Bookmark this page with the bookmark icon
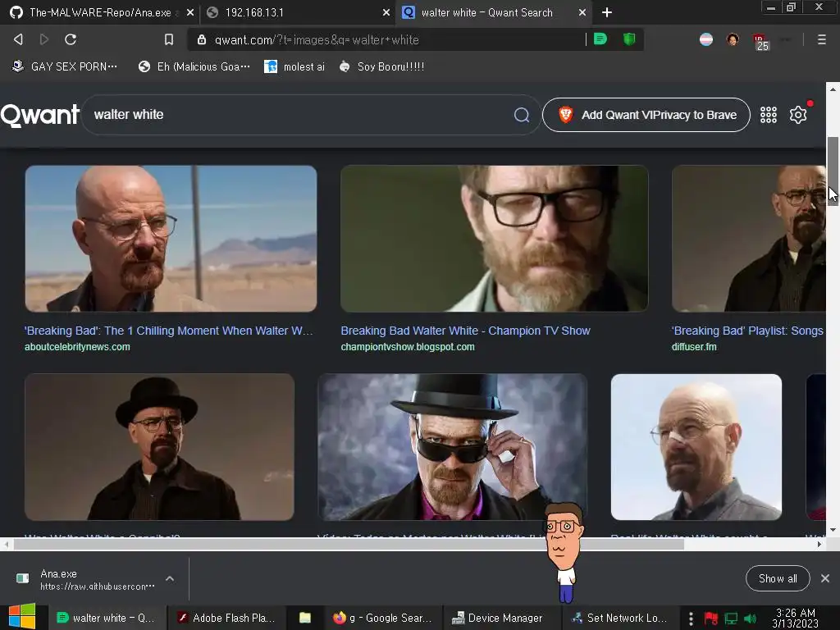 click(x=169, y=39)
